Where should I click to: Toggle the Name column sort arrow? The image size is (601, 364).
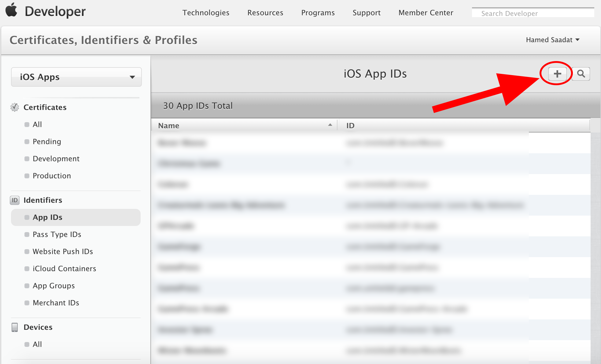click(330, 125)
